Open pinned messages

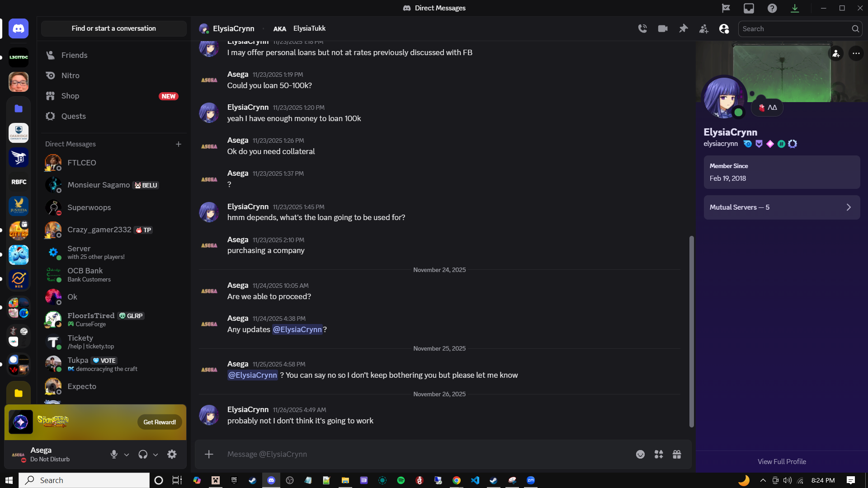coord(683,28)
